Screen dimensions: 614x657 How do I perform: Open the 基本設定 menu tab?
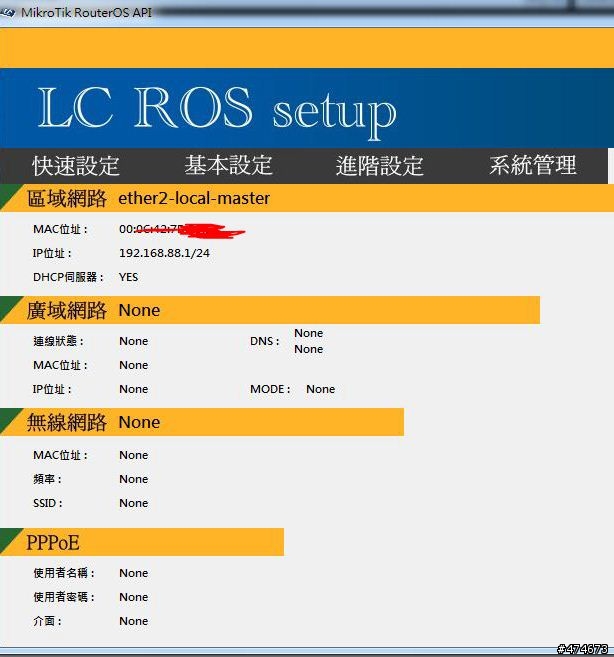228,165
